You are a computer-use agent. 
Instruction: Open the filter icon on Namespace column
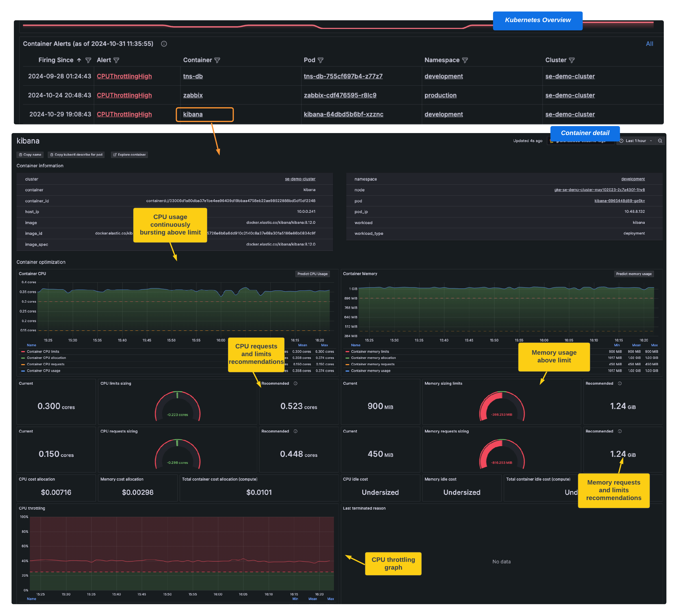[465, 60]
